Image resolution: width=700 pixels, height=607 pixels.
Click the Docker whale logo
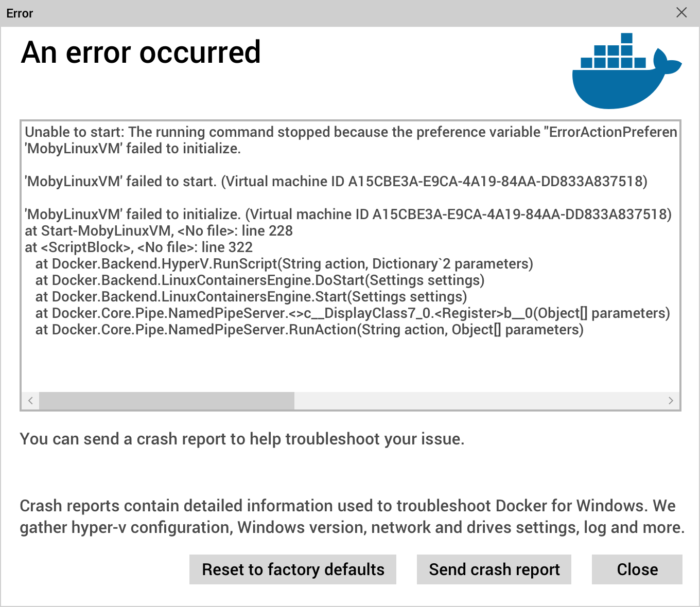coord(624,72)
